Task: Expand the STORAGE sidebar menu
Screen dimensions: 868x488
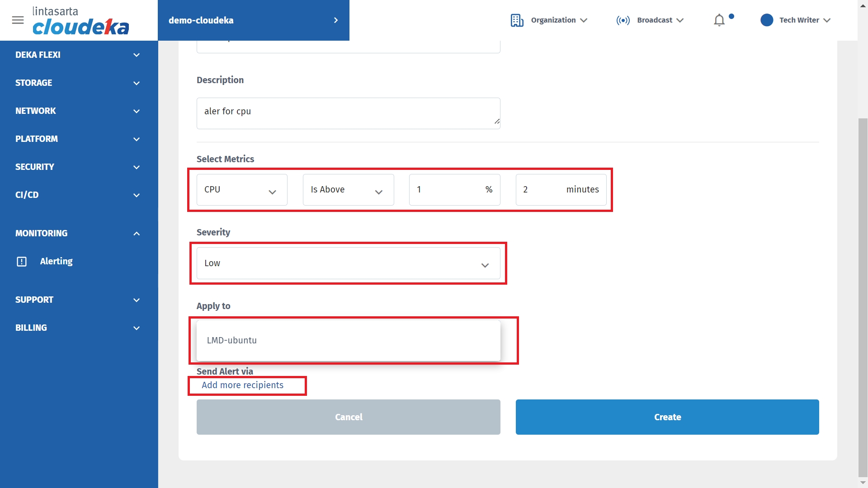Action: click(137, 83)
